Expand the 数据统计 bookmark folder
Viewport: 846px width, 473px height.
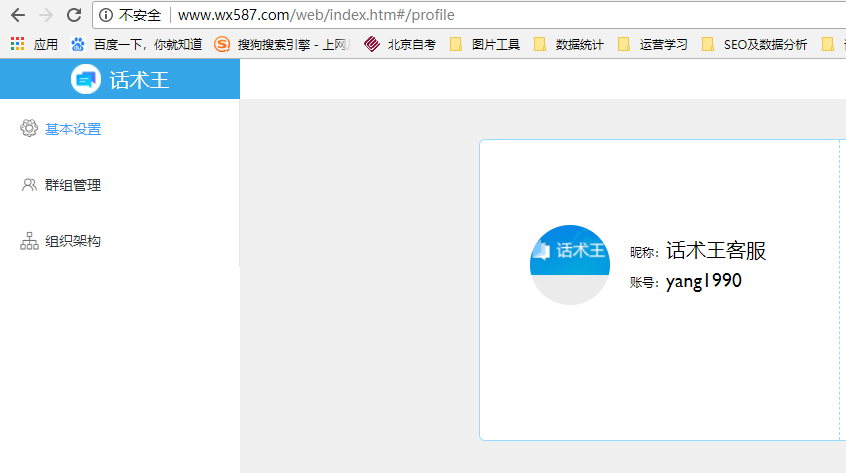coord(569,44)
